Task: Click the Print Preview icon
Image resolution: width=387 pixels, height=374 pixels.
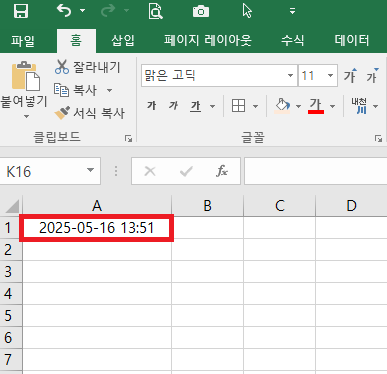Action: 155,11
